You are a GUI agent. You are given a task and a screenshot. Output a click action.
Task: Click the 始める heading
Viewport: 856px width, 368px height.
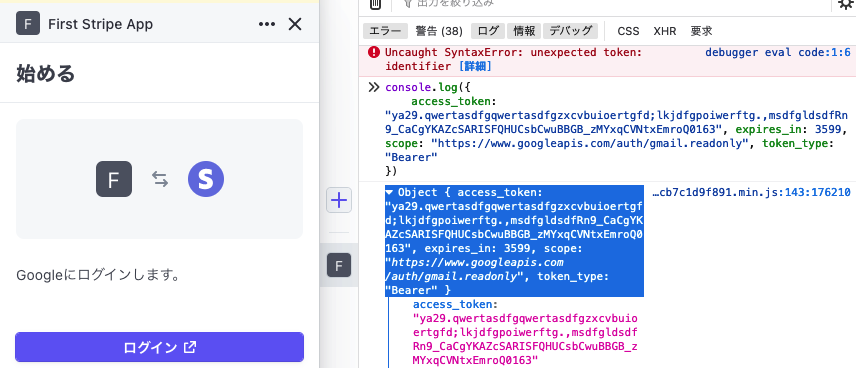[x=45, y=73]
